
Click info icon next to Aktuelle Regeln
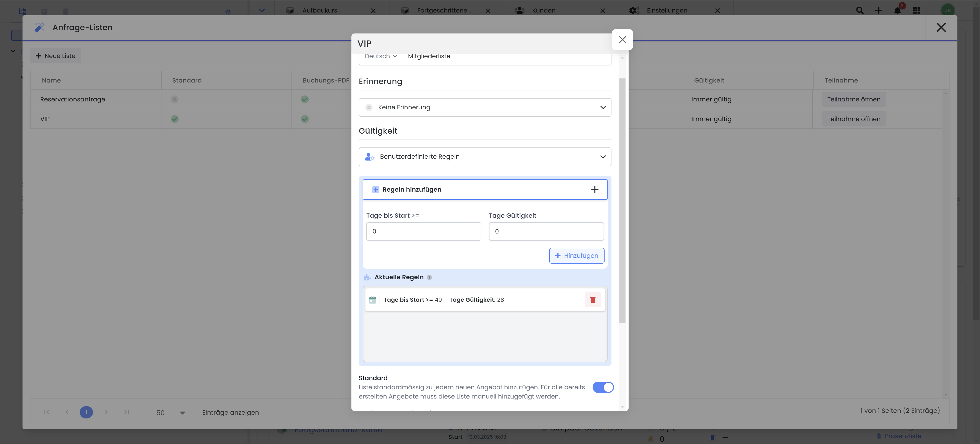click(429, 277)
